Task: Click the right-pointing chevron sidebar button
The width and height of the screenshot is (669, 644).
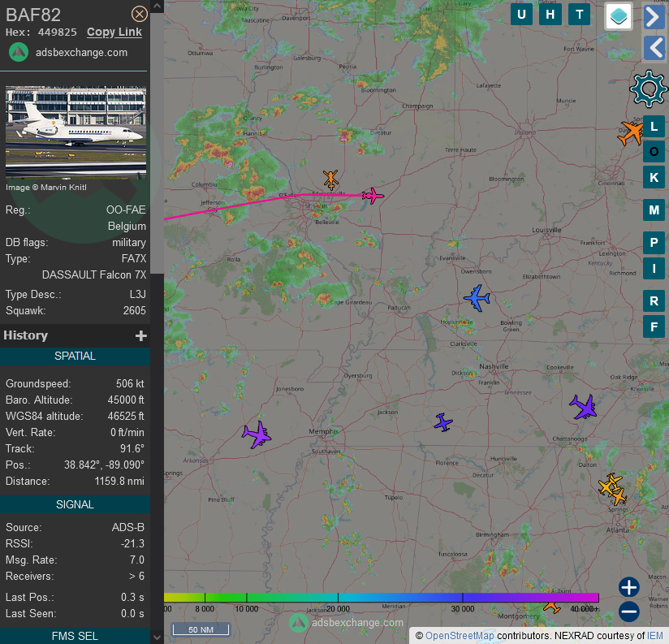Action: 654,17
